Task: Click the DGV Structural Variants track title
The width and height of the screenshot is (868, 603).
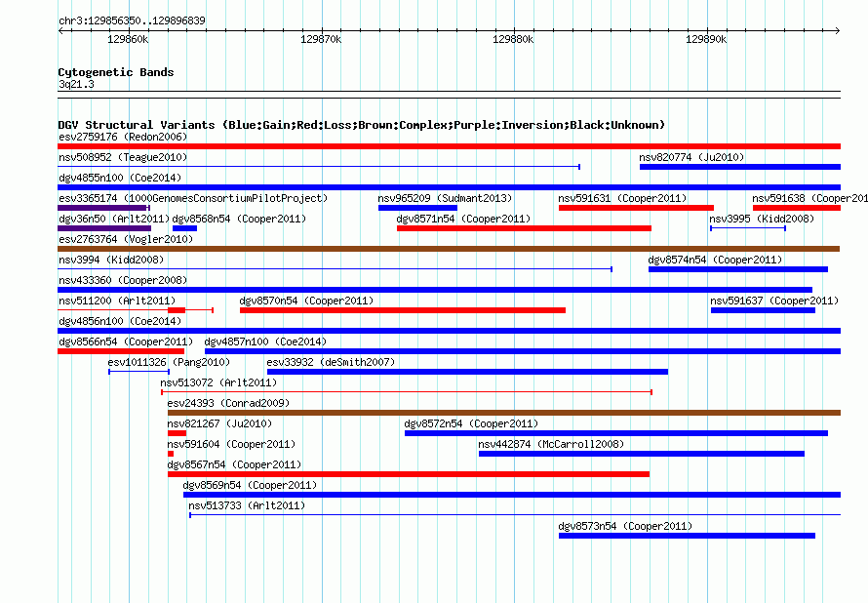Action: click(x=362, y=125)
